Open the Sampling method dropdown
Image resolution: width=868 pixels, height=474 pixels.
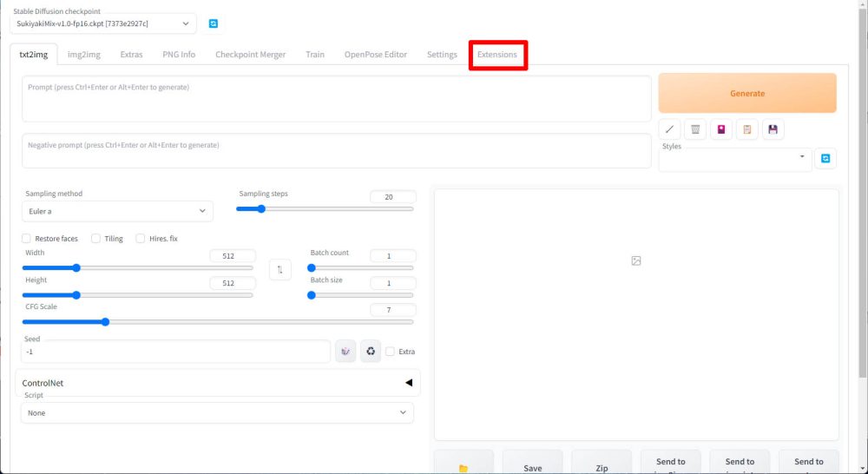[116, 211]
